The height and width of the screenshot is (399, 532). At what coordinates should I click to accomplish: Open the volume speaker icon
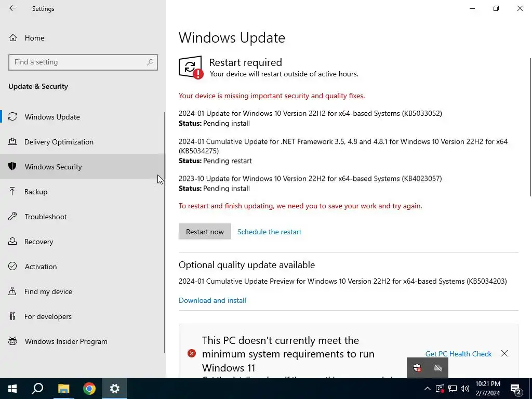(x=465, y=389)
